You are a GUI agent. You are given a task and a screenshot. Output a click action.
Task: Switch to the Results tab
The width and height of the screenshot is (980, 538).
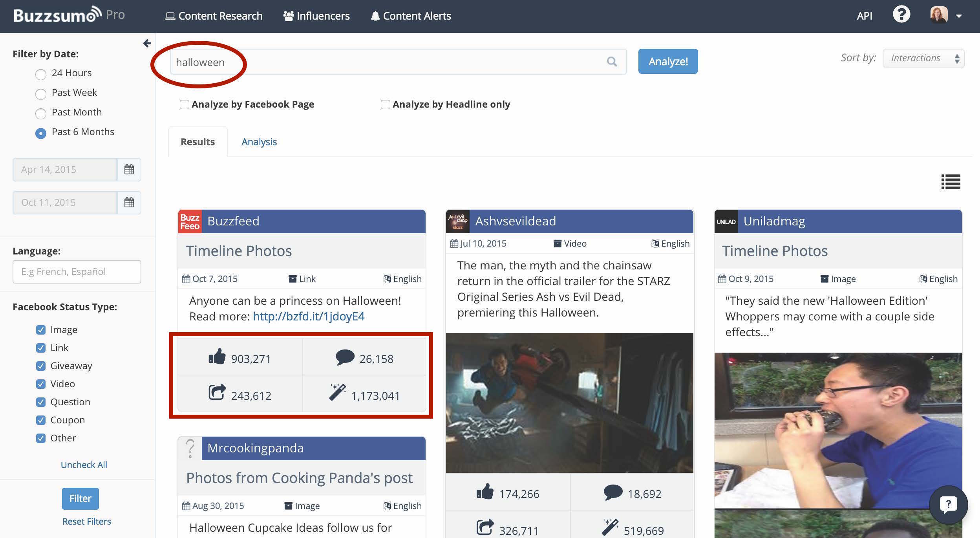click(x=197, y=142)
